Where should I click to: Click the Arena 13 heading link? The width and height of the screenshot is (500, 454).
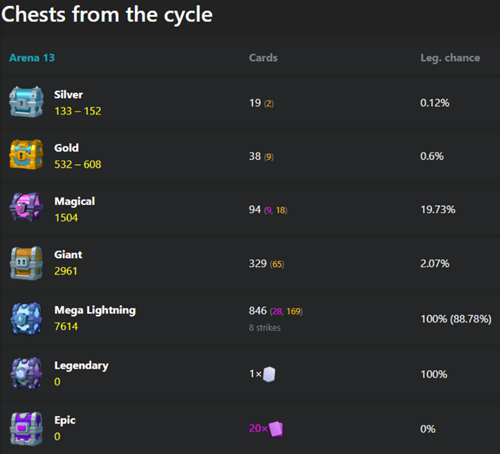tap(32, 58)
